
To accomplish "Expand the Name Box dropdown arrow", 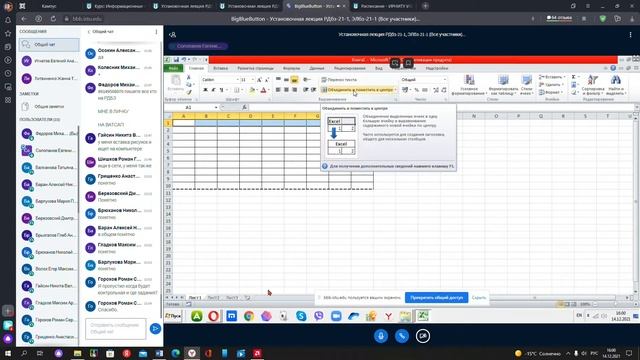I will 216,107.
